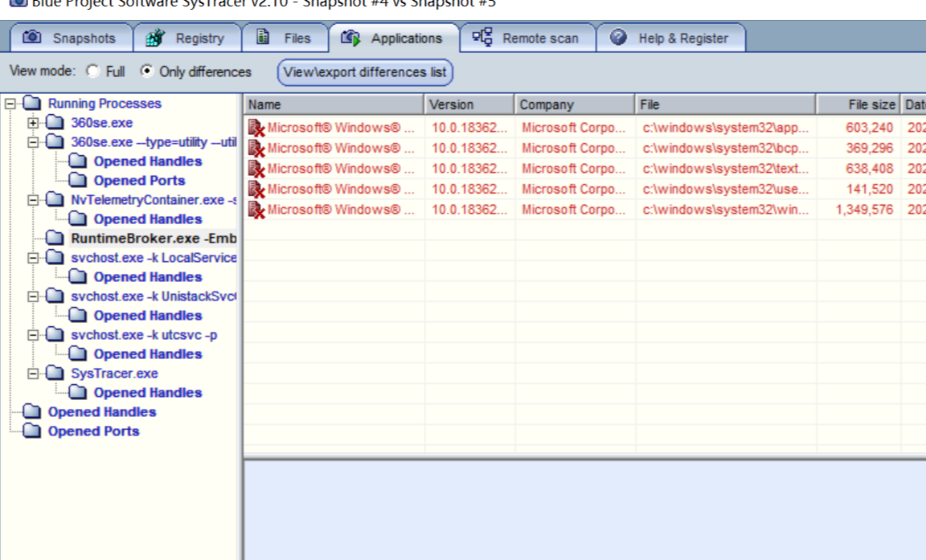Sort by the Company column header

click(x=576, y=104)
